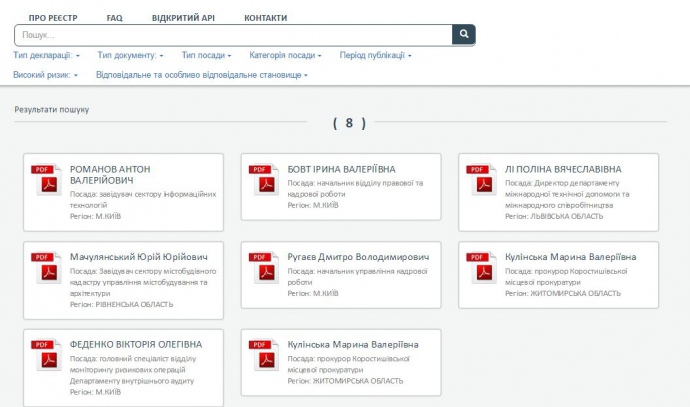
Task: Click the magnifier search button
Action: coord(463,35)
